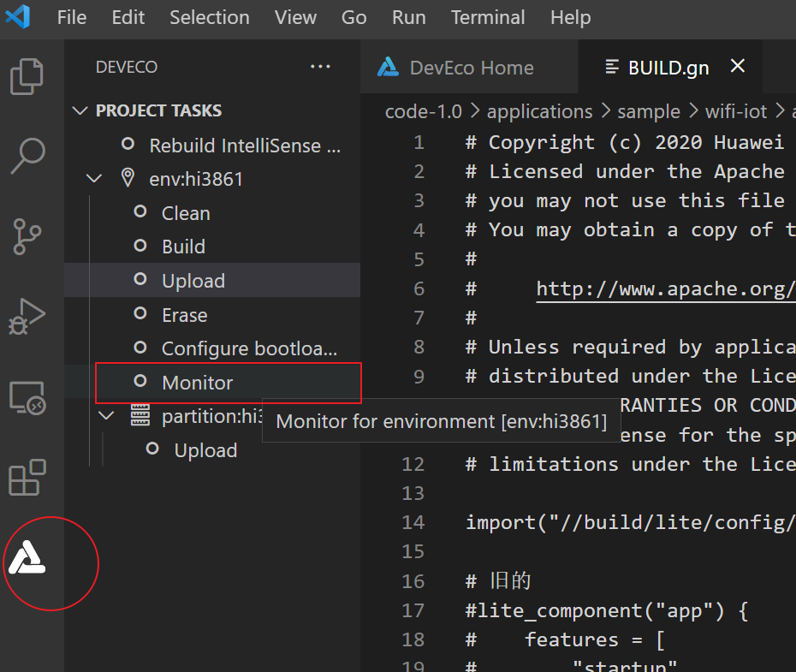Open the Search view icon
Viewport: 796px width, 672px height.
pos(27,156)
